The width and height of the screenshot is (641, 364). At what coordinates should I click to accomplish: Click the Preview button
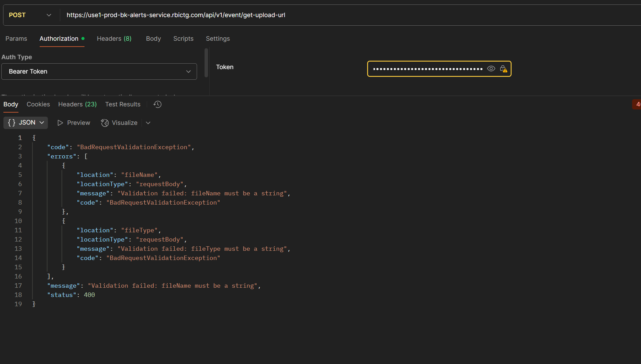click(74, 123)
